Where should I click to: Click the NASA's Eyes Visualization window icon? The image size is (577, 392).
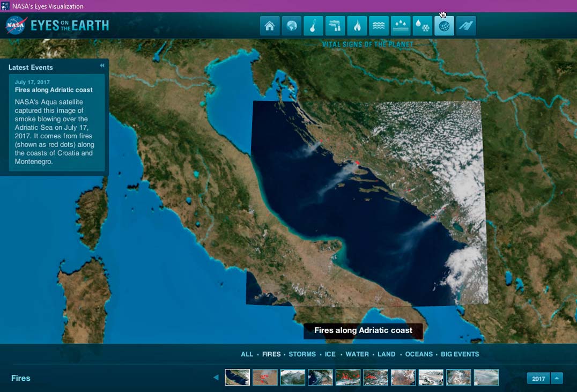(5, 6)
